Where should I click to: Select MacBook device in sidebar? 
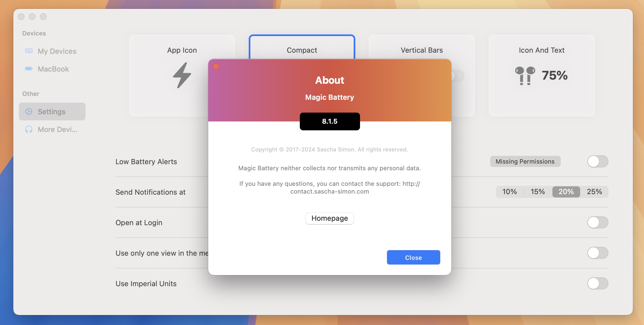pyautogui.click(x=53, y=69)
